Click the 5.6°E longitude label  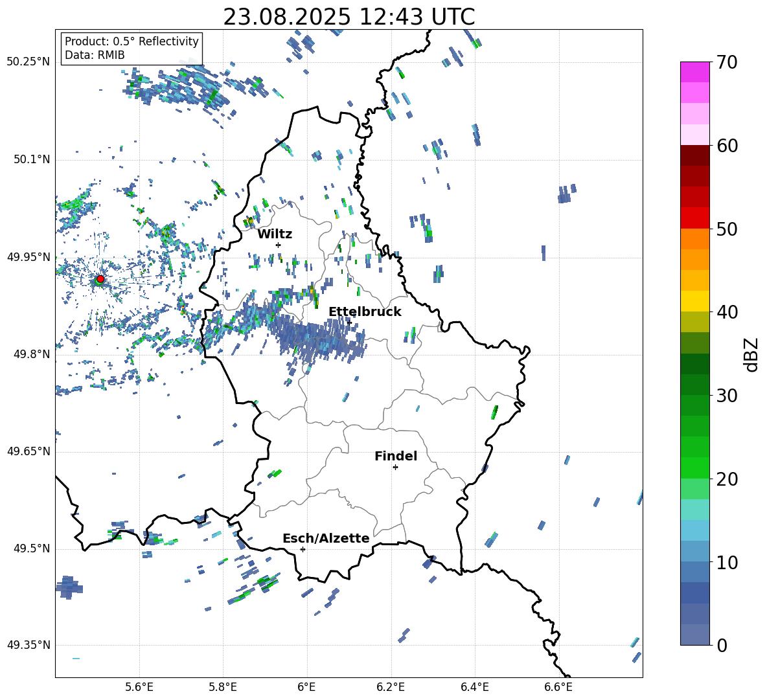point(139,688)
